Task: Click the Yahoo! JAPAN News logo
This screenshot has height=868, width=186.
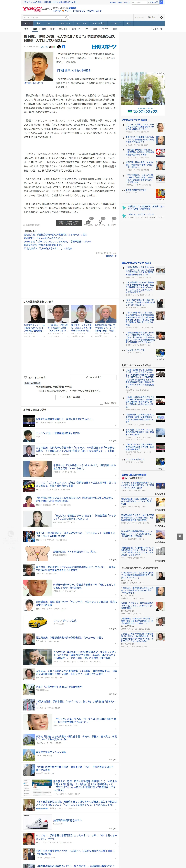Action: (37, 9)
